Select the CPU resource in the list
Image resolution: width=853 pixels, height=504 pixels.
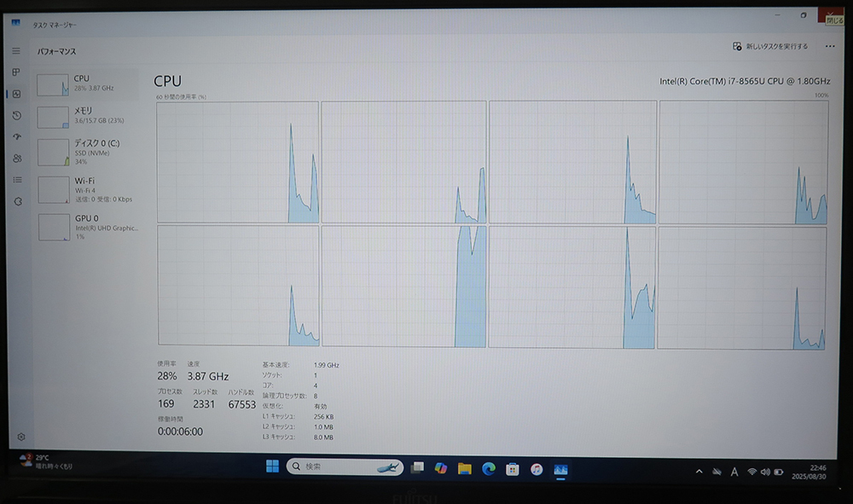(x=86, y=84)
